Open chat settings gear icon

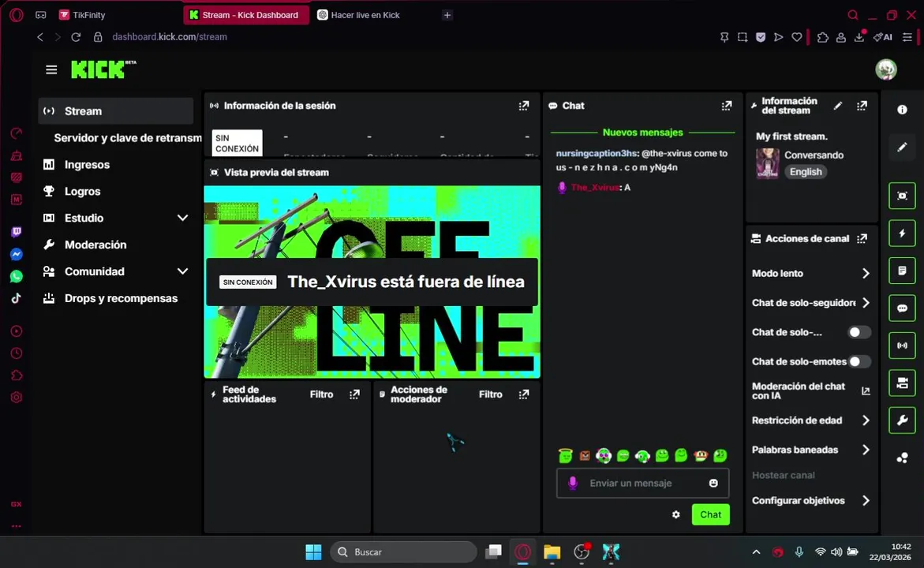pyautogui.click(x=676, y=514)
